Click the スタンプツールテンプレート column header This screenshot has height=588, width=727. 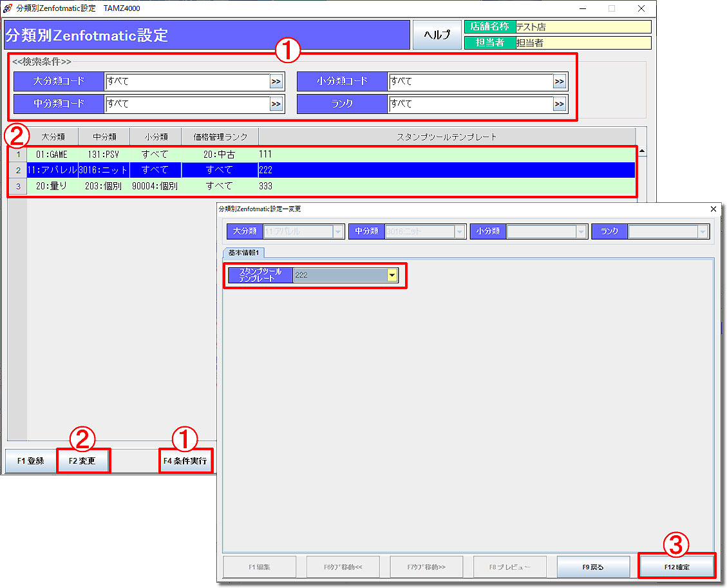tap(446, 137)
